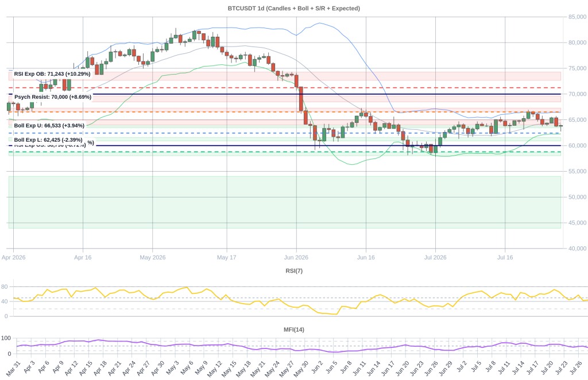The height and width of the screenshot is (380, 588).
Task: Click the 85,000 price axis label
Action: (577, 17)
